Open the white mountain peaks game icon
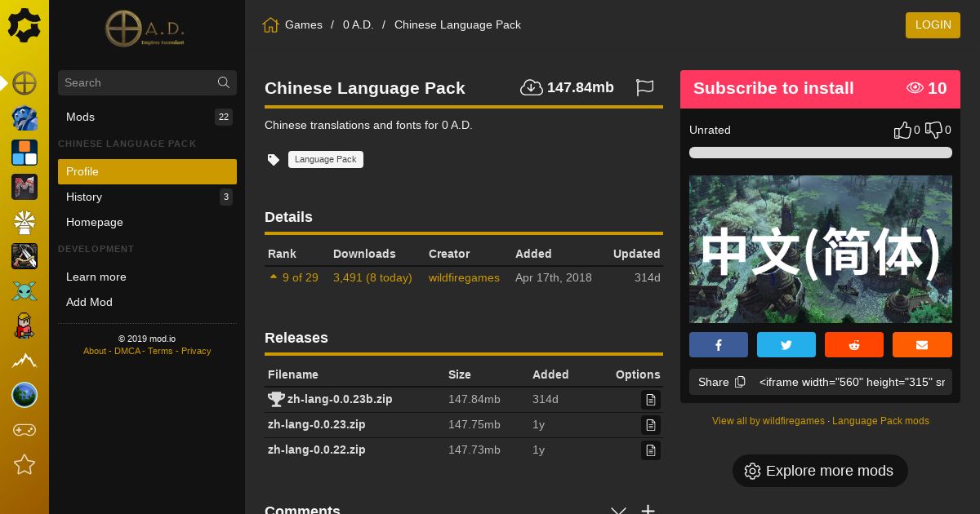 point(24,361)
